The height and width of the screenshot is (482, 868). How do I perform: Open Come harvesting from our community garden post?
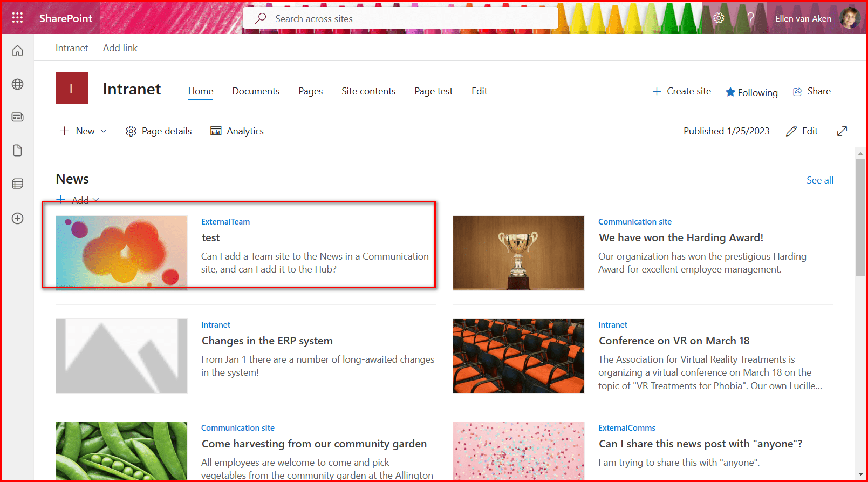point(314,444)
